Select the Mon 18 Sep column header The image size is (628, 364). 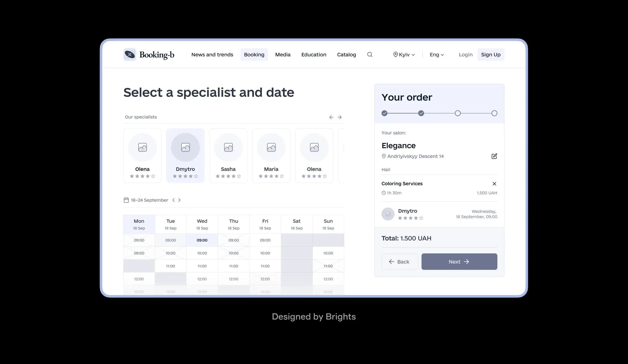pos(139,224)
